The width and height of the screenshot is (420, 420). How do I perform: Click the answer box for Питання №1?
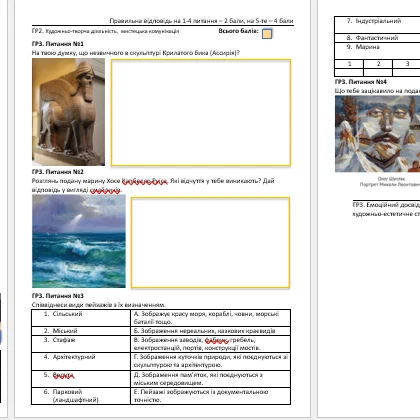201,113
